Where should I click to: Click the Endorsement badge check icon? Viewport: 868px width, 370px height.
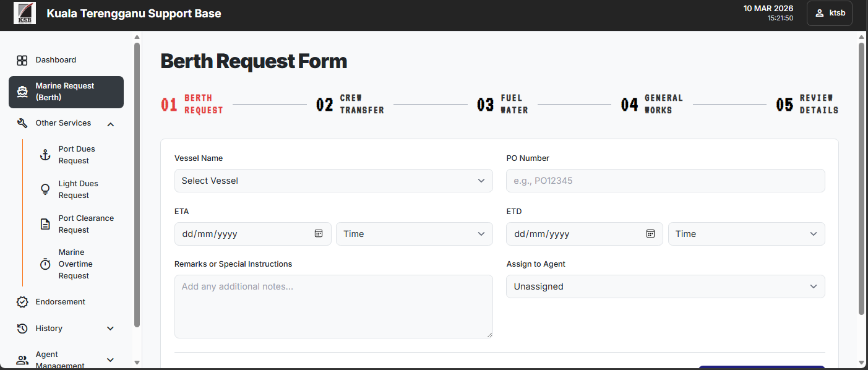22,302
